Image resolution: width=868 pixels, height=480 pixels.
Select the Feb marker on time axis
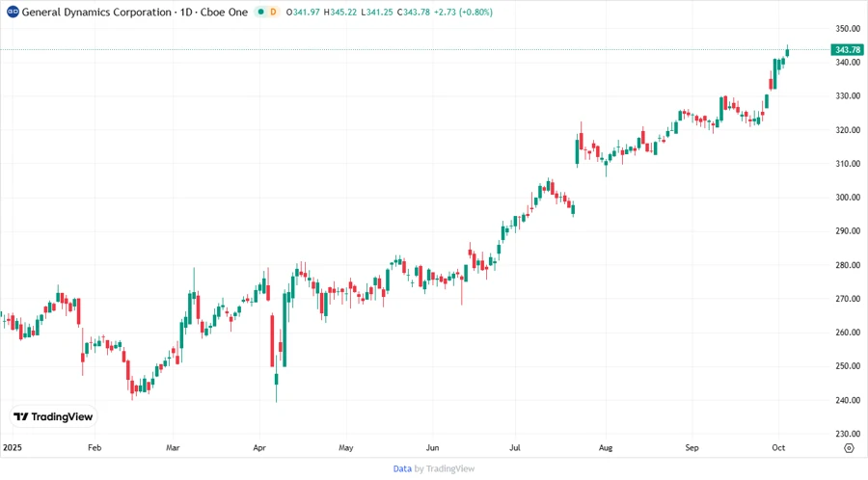point(95,448)
